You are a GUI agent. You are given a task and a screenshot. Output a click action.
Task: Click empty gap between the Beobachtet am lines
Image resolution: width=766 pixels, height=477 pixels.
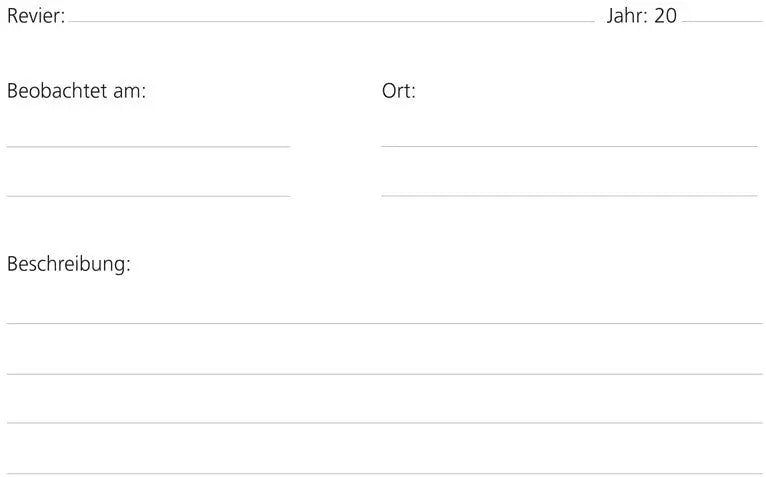tap(148, 170)
